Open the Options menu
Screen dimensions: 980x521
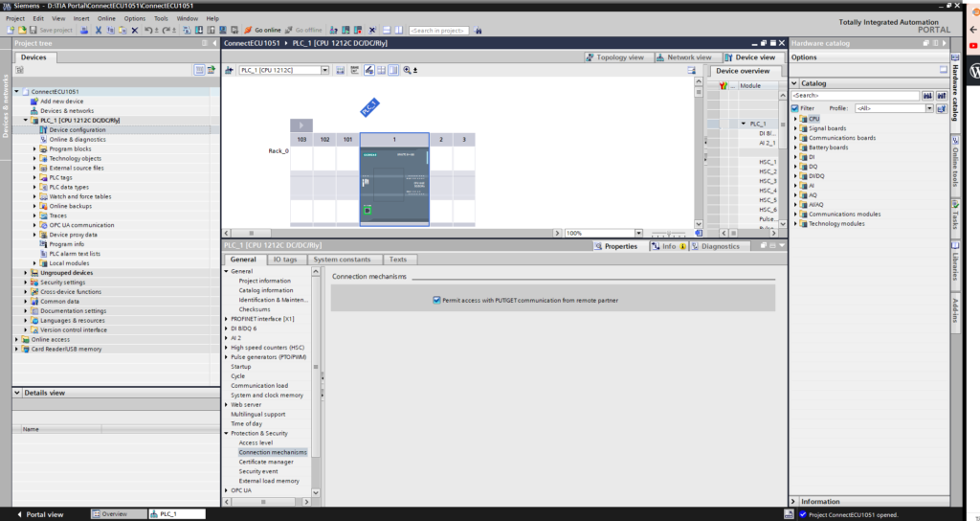(x=134, y=19)
